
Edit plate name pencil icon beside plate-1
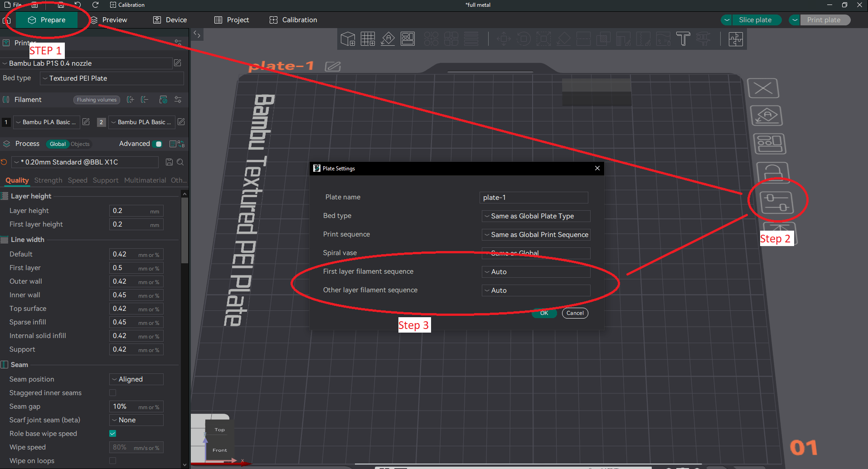[x=333, y=67]
